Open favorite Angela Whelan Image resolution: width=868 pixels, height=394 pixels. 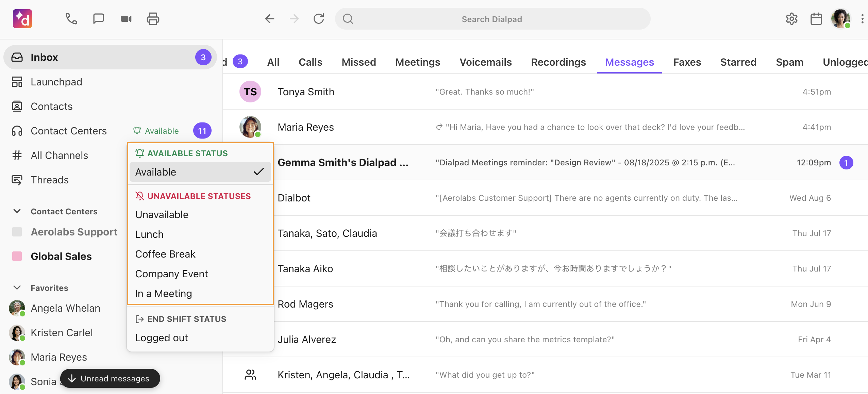(x=65, y=308)
